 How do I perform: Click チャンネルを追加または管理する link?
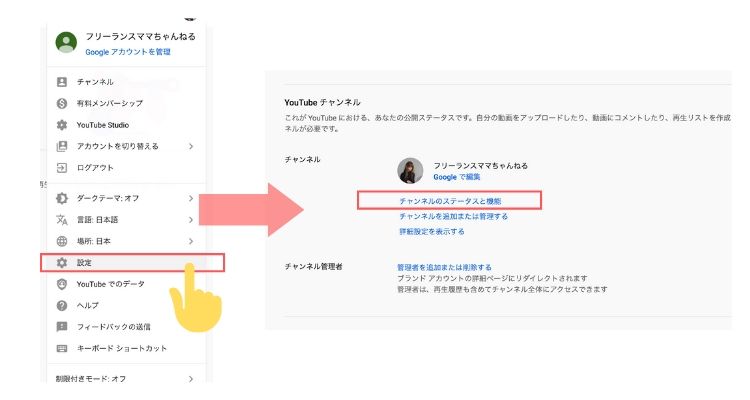453,216
